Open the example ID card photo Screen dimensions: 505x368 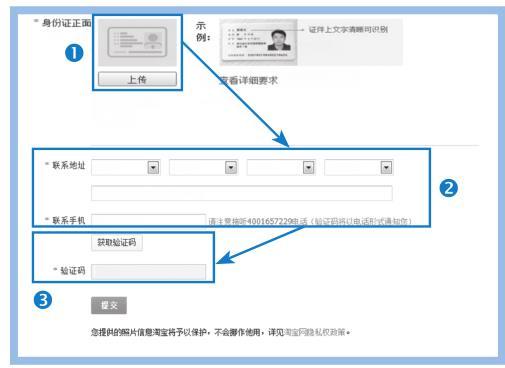258,42
